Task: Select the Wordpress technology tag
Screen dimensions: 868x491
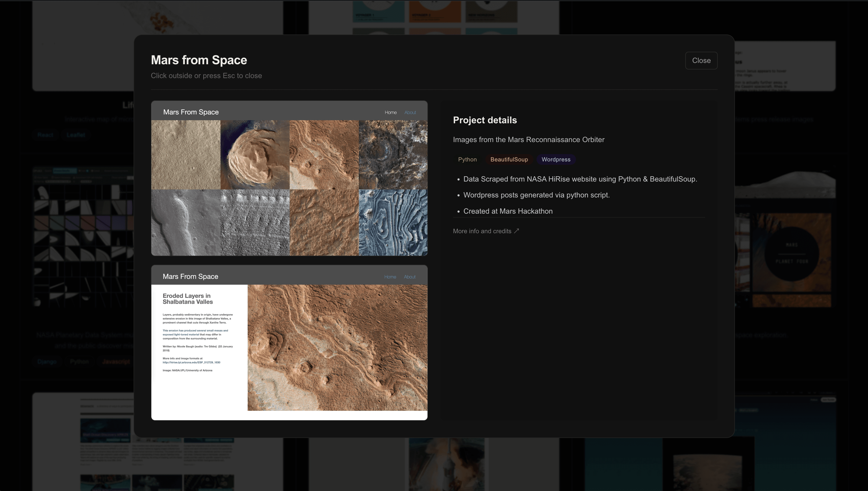Action: (556, 159)
